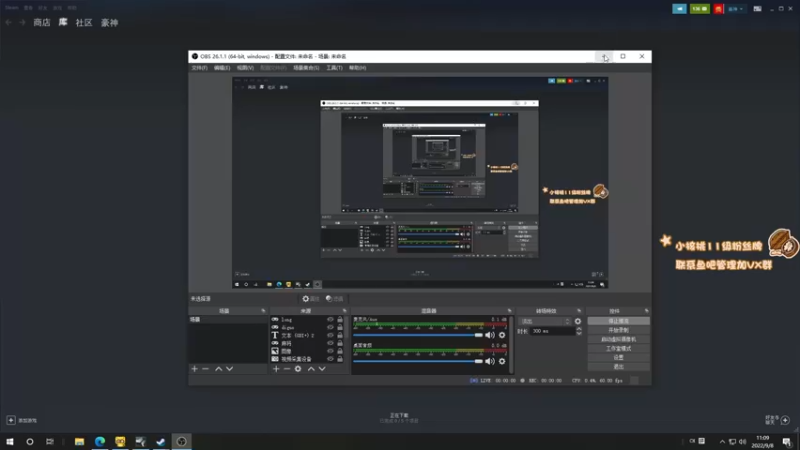The height and width of the screenshot is (450, 800).
Task: Open OBS Help menu
Action: [x=357, y=68]
